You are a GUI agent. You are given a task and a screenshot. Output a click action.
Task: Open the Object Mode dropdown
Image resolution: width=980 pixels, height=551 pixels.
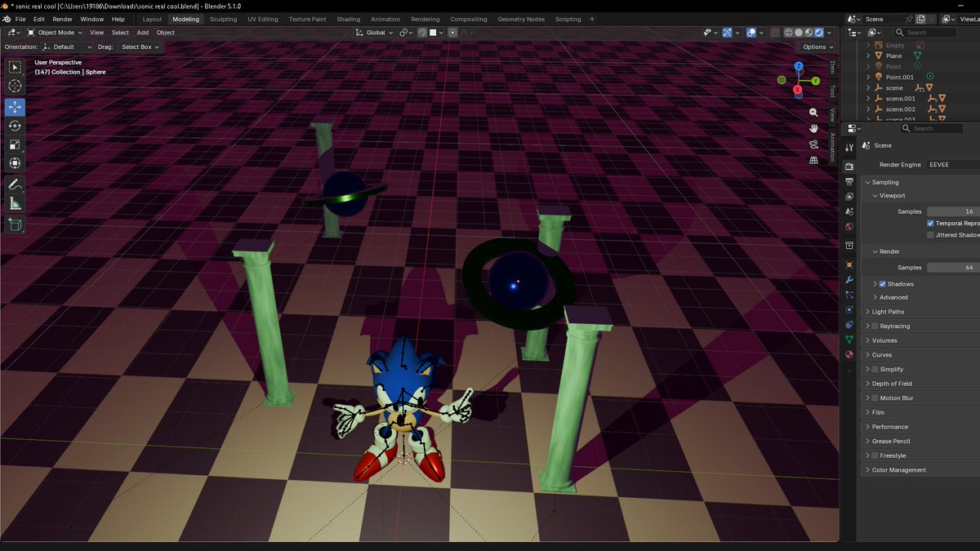(55, 33)
